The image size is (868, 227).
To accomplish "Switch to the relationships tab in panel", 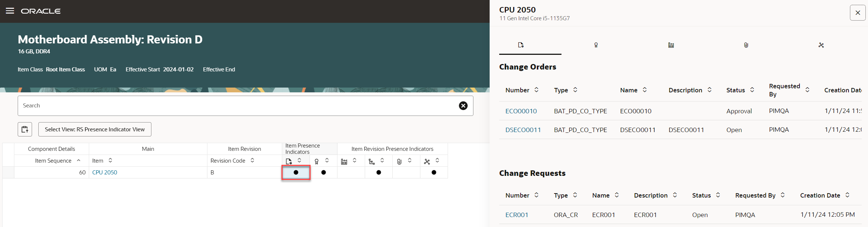I will (821, 45).
